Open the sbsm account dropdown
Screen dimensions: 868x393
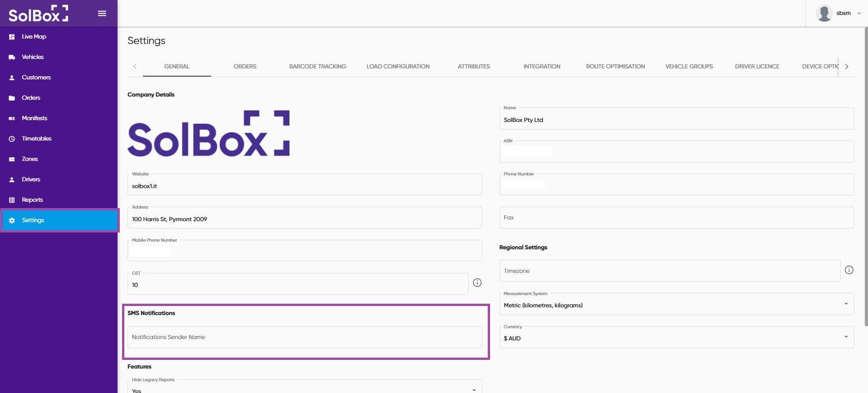coord(859,14)
